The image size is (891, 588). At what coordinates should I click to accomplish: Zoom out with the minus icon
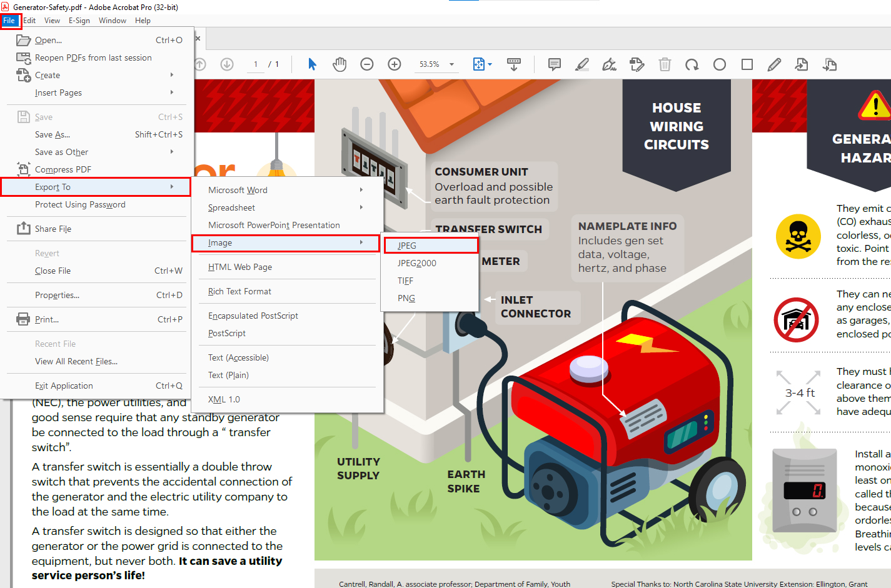click(x=367, y=64)
